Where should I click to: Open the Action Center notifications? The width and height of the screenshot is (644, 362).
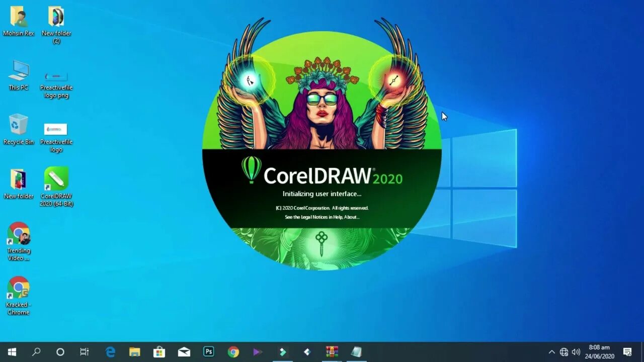pyautogui.click(x=627, y=352)
